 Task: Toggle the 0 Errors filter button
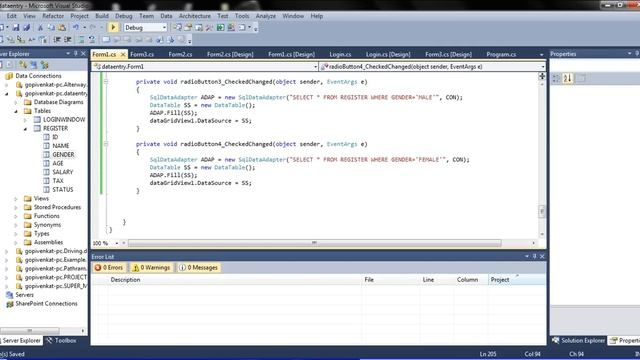(109, 268)
